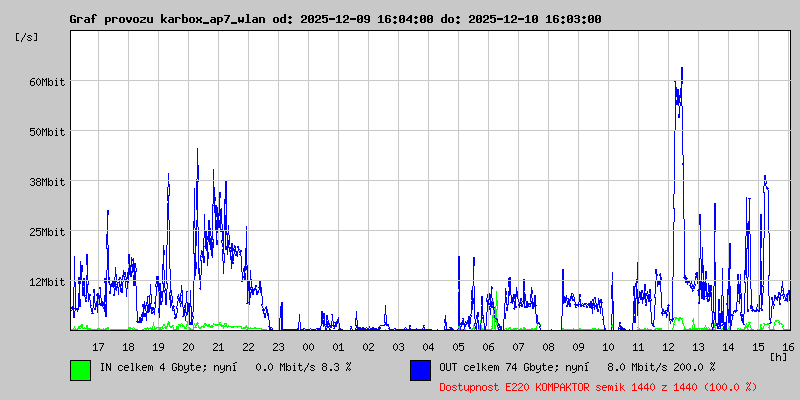Click the '04' hour label on x-axis

point(429,347)
